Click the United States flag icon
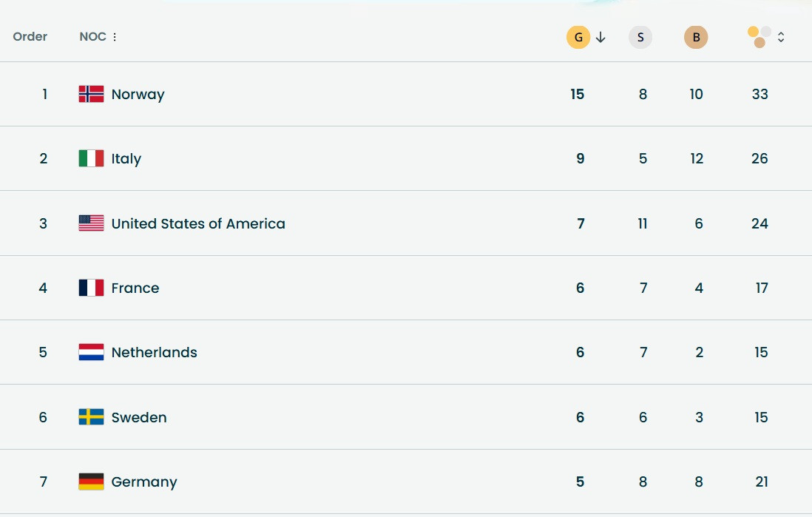This screenshot has height=517, width=812. pos(91,223)
